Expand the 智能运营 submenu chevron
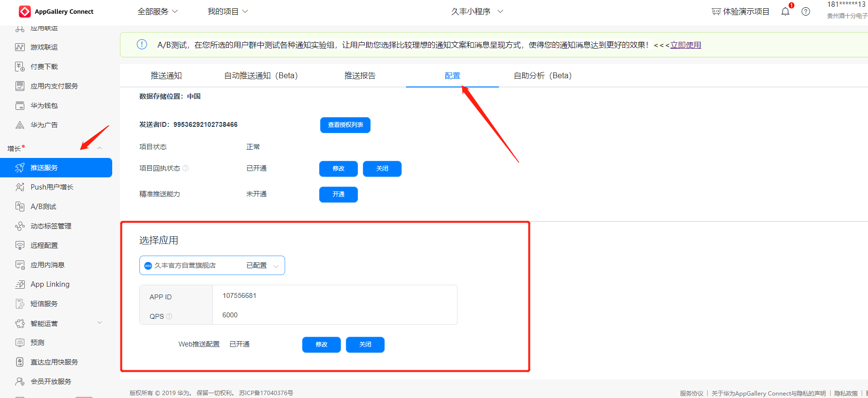Image resolution: width=868 pixels, height=398 pixels. point(100,323)
